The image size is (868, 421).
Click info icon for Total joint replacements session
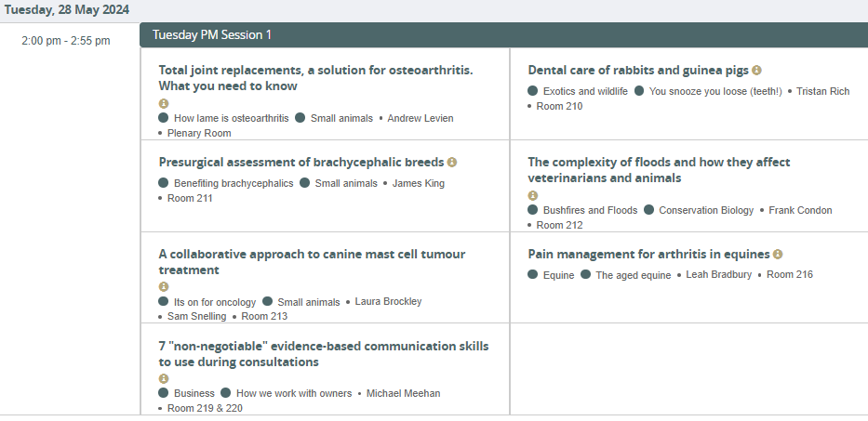point(164,103)
